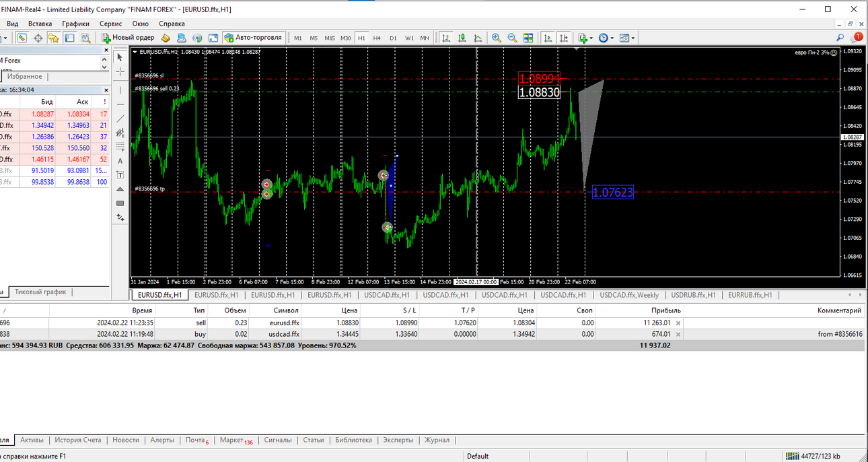
Task: Close the eurusd.ffx sell order row
Action: click(x=678, y=323)
